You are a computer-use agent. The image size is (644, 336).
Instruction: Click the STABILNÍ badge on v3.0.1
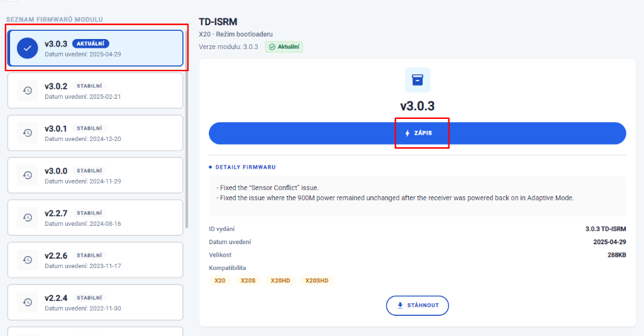[x=89, y=128]
